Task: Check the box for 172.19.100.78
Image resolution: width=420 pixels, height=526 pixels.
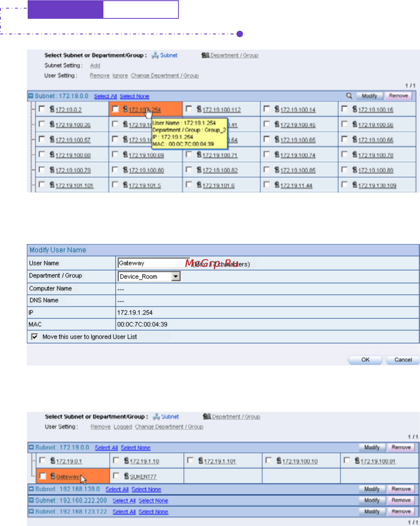Action: (345, 154)
